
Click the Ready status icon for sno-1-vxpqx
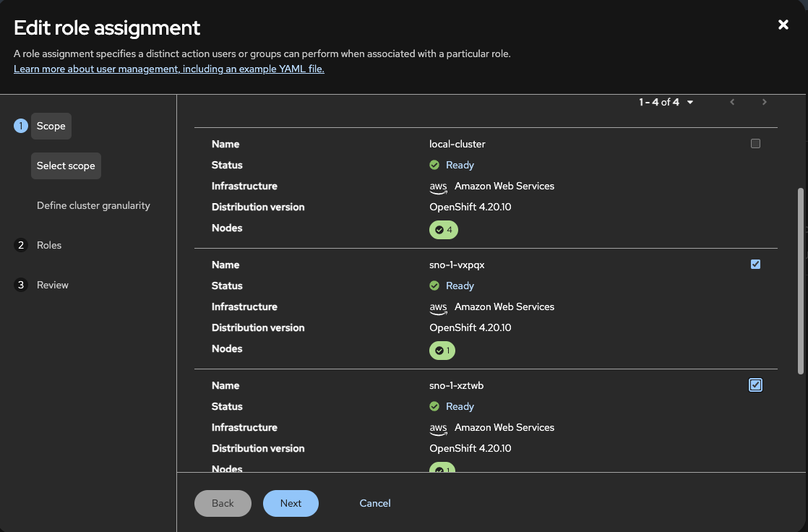[x=434, y=286]
